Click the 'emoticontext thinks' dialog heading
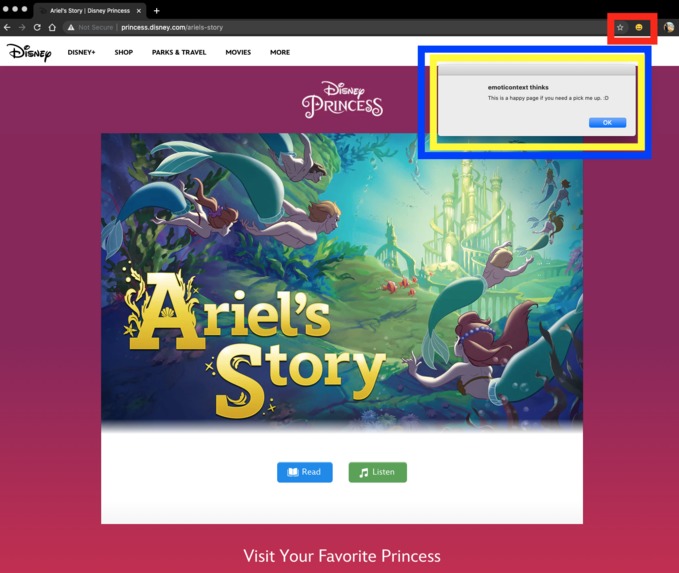679x573 pixels. [x=518, y=87]
